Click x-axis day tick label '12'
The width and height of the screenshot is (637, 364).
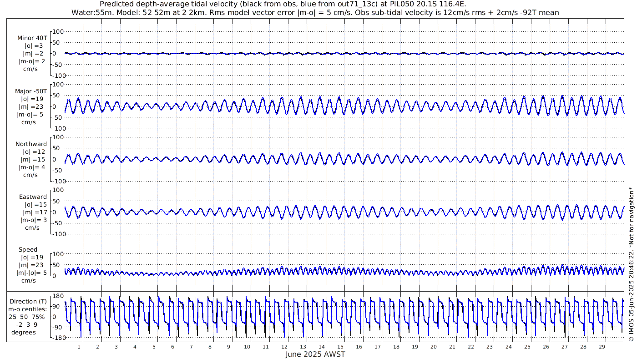284,347
